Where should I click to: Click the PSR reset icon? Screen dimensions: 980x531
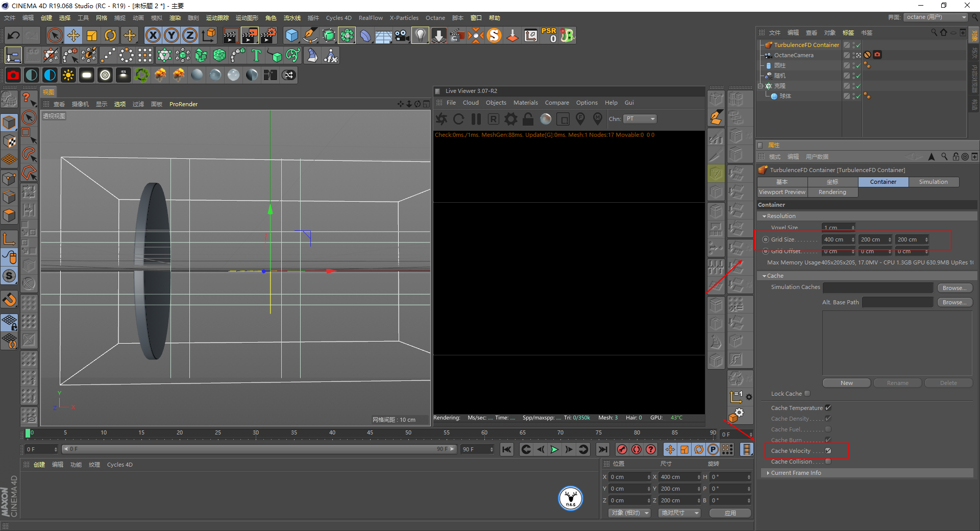click(549, 35)
